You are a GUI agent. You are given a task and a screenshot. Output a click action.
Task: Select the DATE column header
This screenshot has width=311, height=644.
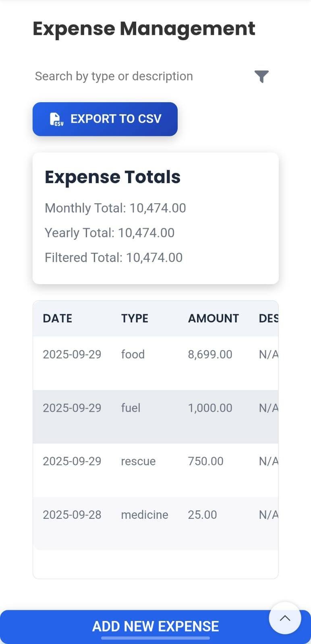[x=58, y=318]
